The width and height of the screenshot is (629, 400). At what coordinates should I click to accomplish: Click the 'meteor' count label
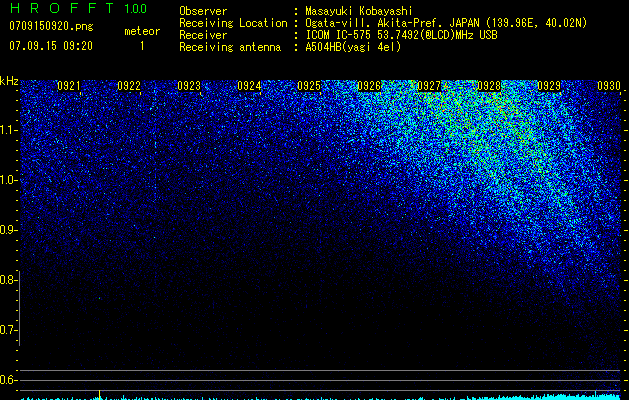click(x=142, y=31)
